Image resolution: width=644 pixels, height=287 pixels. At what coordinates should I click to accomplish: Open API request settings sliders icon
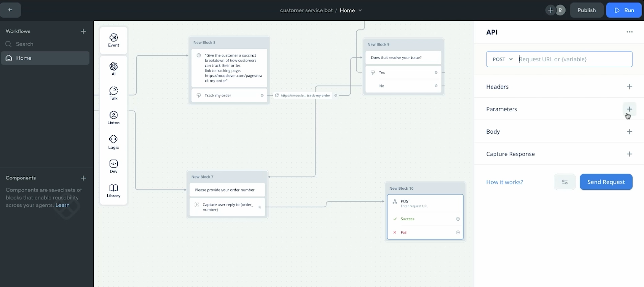[x=565, y=182]
